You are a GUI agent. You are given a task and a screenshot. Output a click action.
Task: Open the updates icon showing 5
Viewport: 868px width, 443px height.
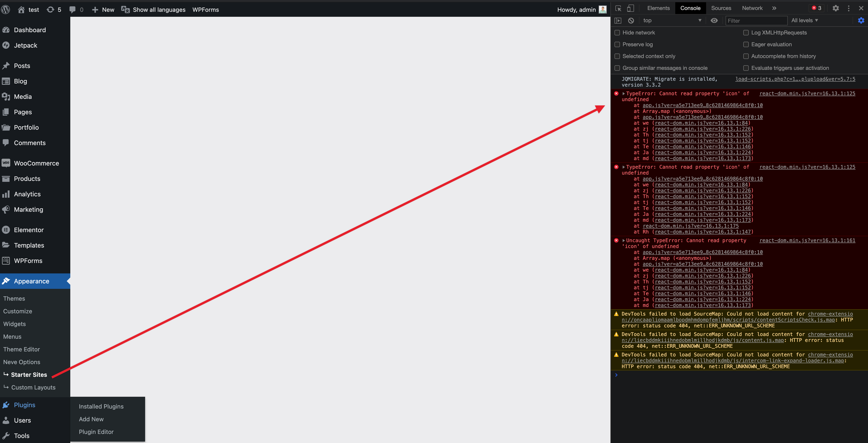54,10
